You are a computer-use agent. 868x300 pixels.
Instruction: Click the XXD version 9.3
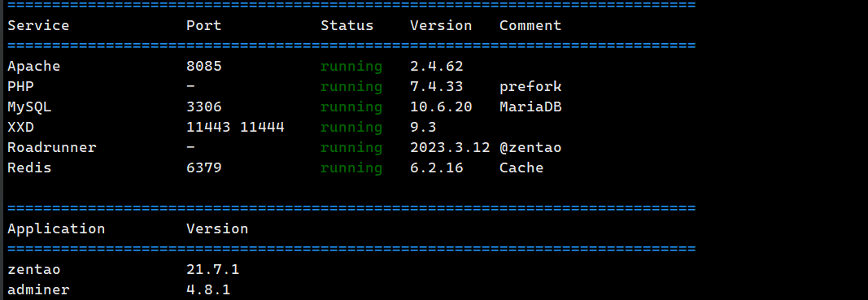(x=423, y=128)
